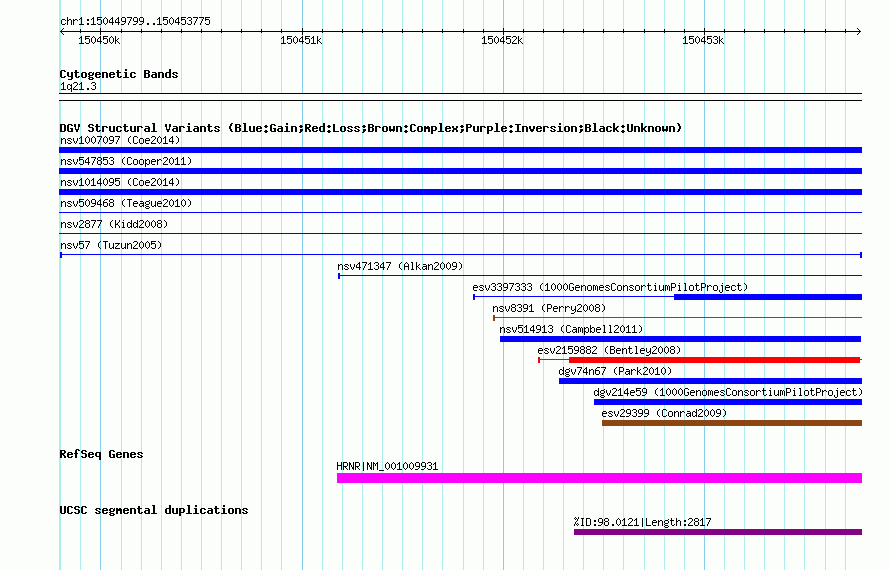This screenshot has height=570, width=890.
Task: Open the nsv2877 (Kidd2008) label
Action: (114, 224)
